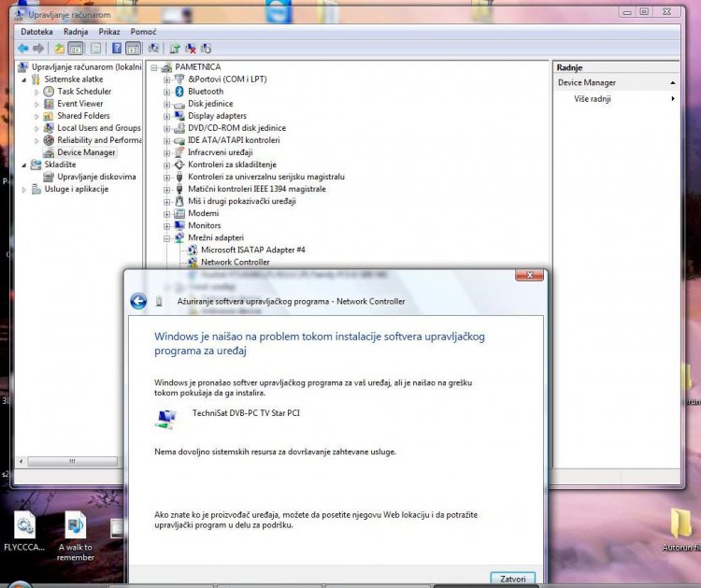Click the Monitors category icon

pos(179,225)
